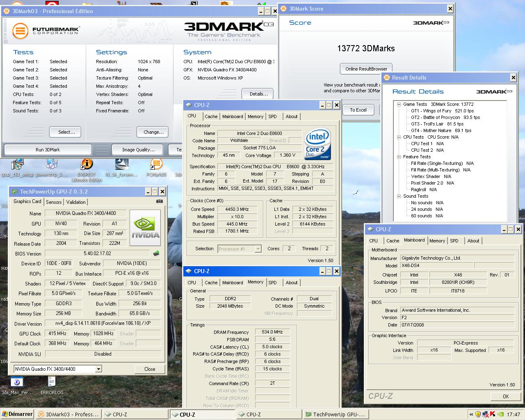The width and height of the screenshot is (525, 420).
Task: Open Cache tab in CPU-Z processor window
Action: pyautogui.click(x=211, y=116)
